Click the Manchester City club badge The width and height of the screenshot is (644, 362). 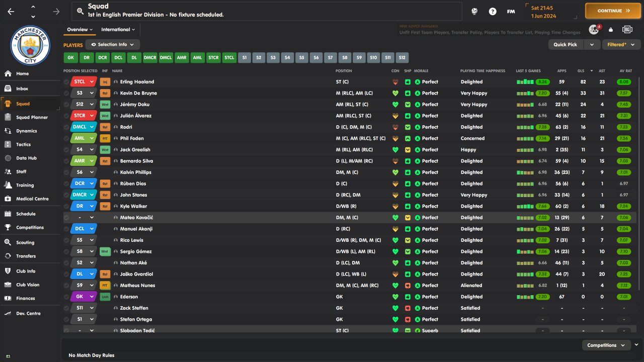pyautogui.click(x=30, y=45)
